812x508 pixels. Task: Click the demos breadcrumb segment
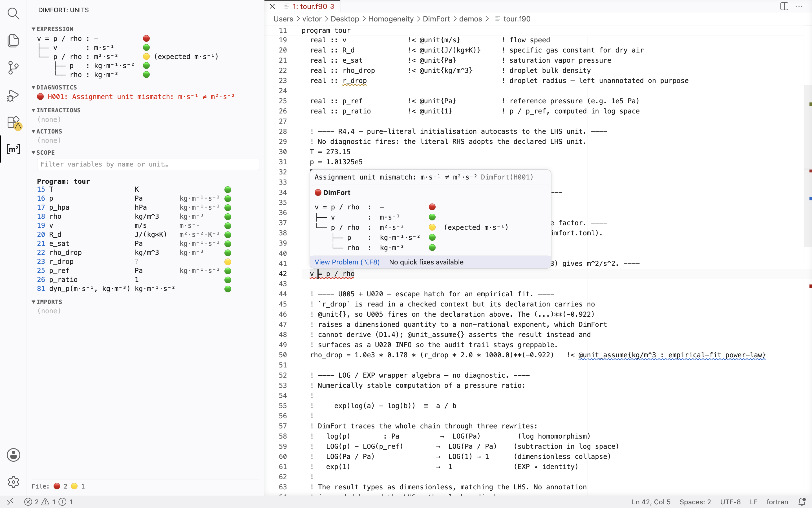[x=470, y=19]
